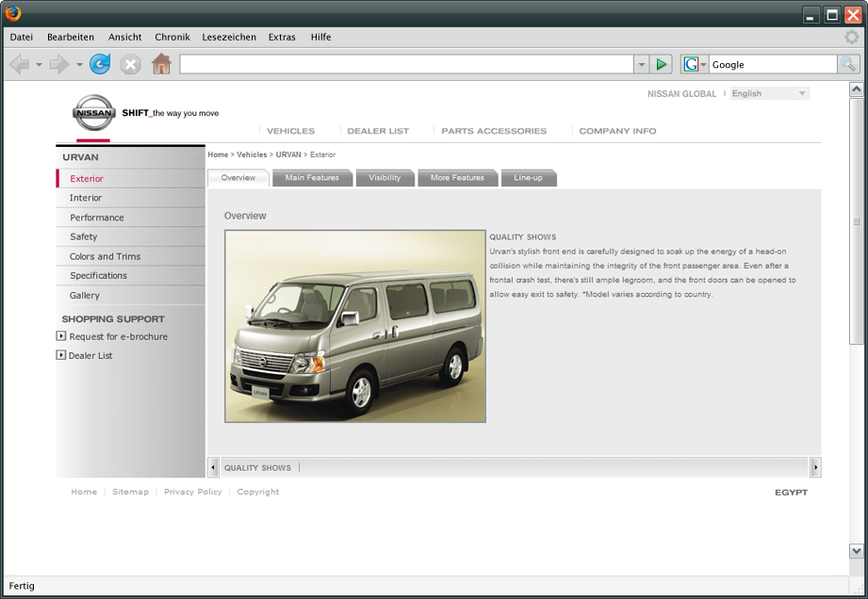Viewport: 868px width, 599px height.
Task: Open the PARTS ACCESSORIES navigation item
Action: 494,131
